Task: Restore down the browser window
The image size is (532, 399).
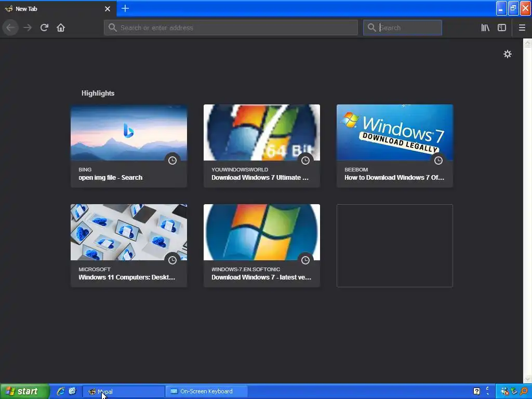Action: coord(513,8)
